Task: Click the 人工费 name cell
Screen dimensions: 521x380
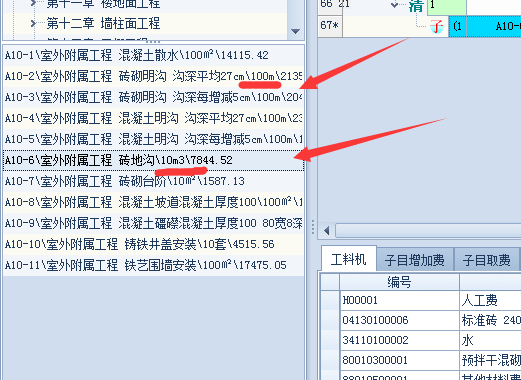Action: (x=490, y=300)
